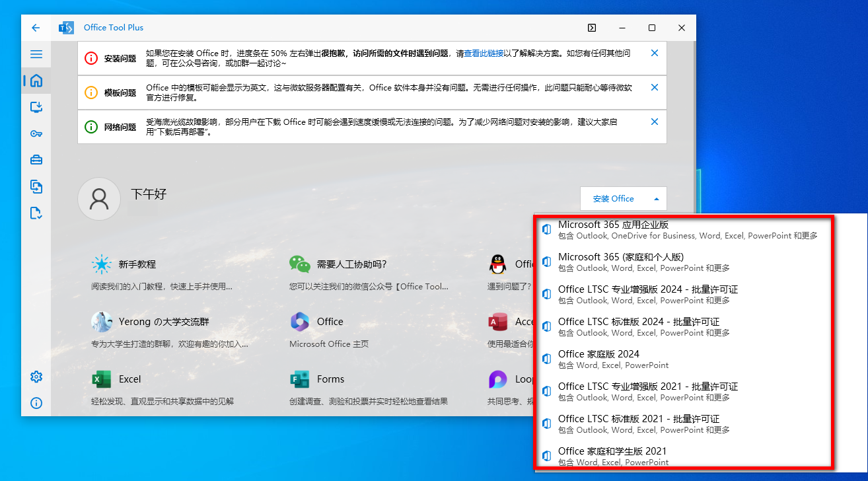
Task: Open the Toolbox briefcase in sidebar
Action: click(36, 160)
